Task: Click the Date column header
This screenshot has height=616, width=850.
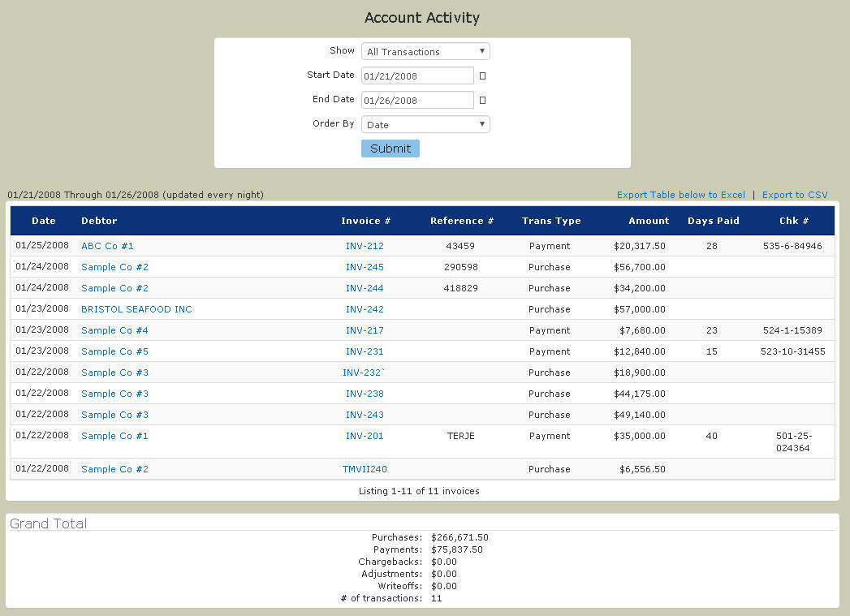Action: [x=44, y=221]
